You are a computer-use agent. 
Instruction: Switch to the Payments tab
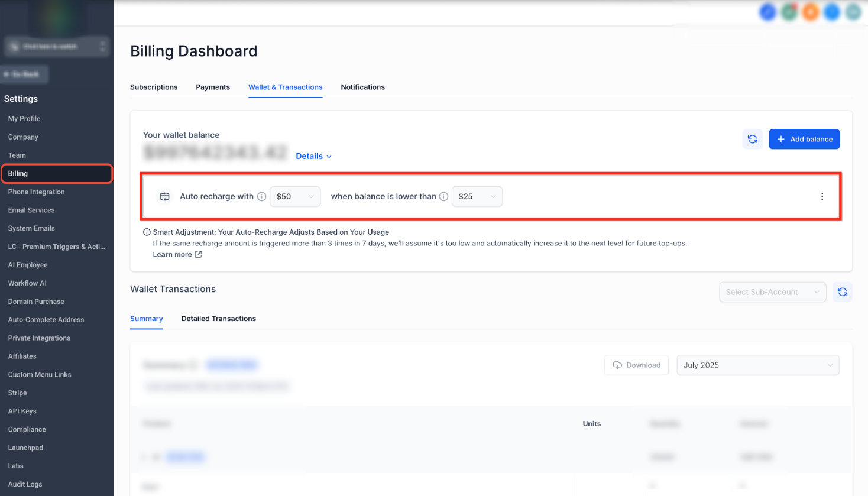pos(213,87)
